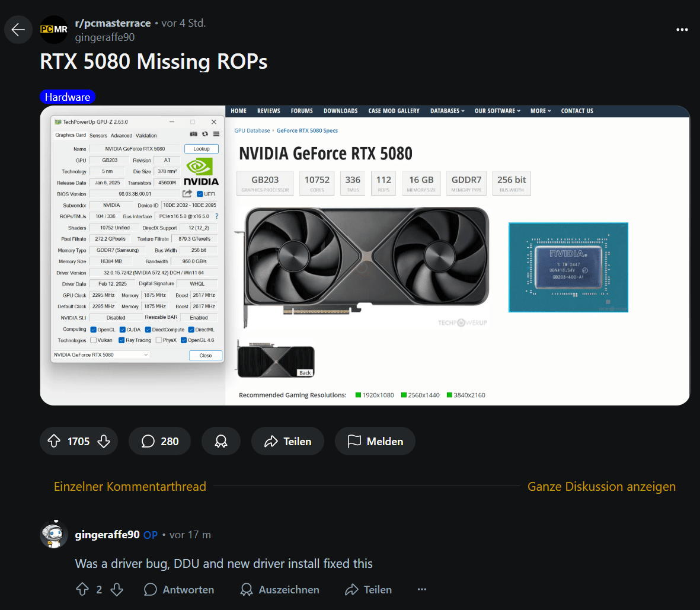Switch to GPU-Z Validation tab
700x610 pixels.
[x=146, y=136]
